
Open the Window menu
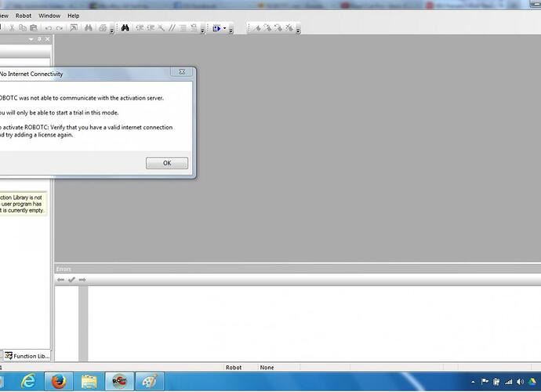(x=49, y=16)
